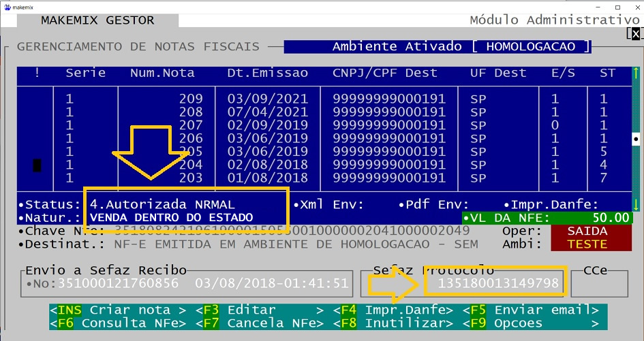Choose F3 Editar option

[x=260, y=310]
